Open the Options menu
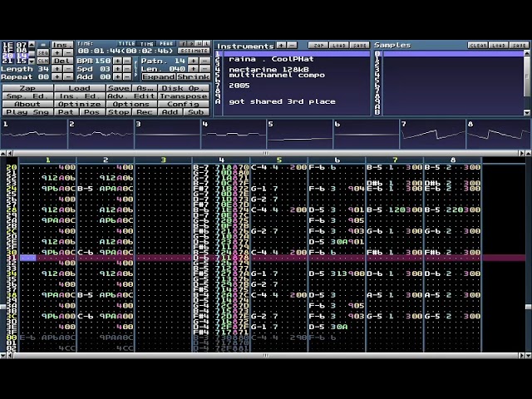 [x=131, y=104]
